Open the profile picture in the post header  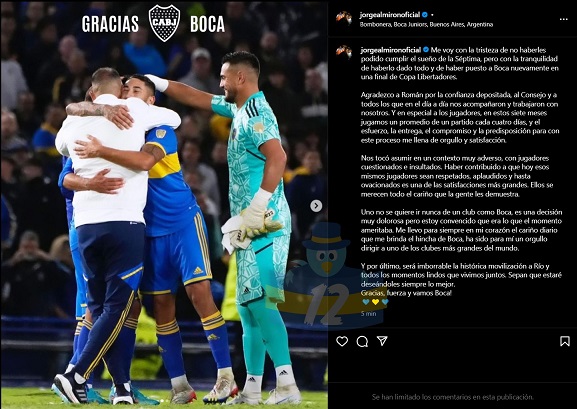344,18
